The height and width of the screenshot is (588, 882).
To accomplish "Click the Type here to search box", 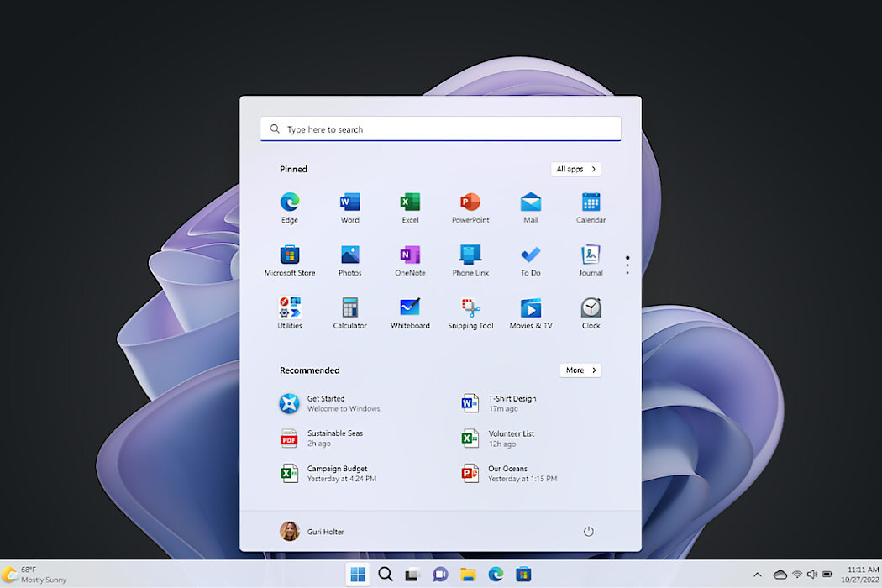I will click(440, 129).
